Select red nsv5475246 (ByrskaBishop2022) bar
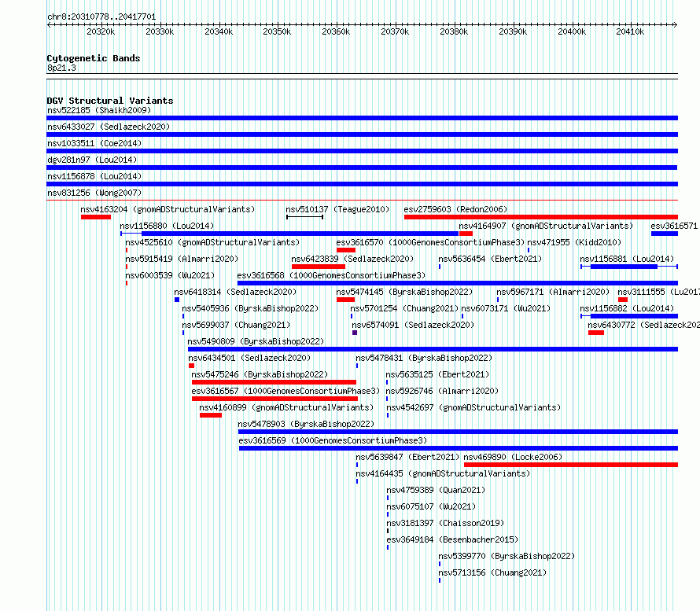 pyautogui.click(x=274, y=382)
